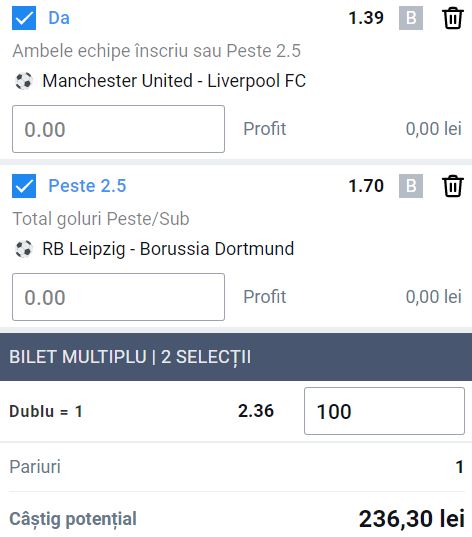Viewport: 472px width, 537px height.
Task: Uncheck the Da selection checkbox
Action: click(x=24, y=18)
